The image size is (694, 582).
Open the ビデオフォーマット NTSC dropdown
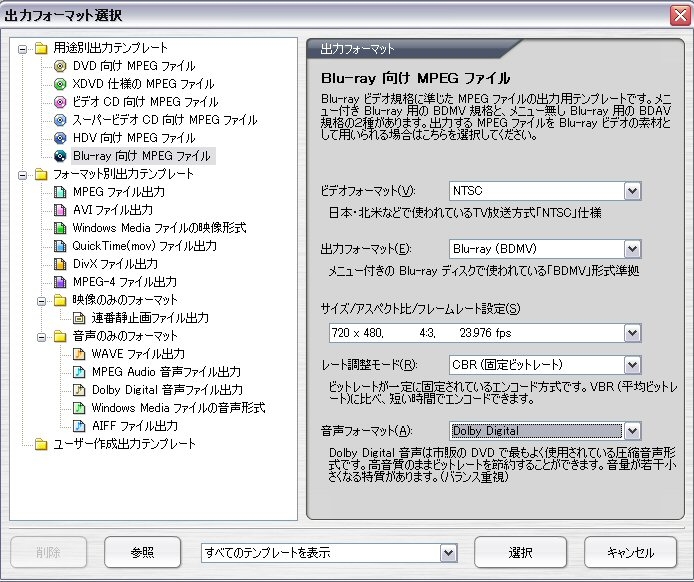(632, 191)
